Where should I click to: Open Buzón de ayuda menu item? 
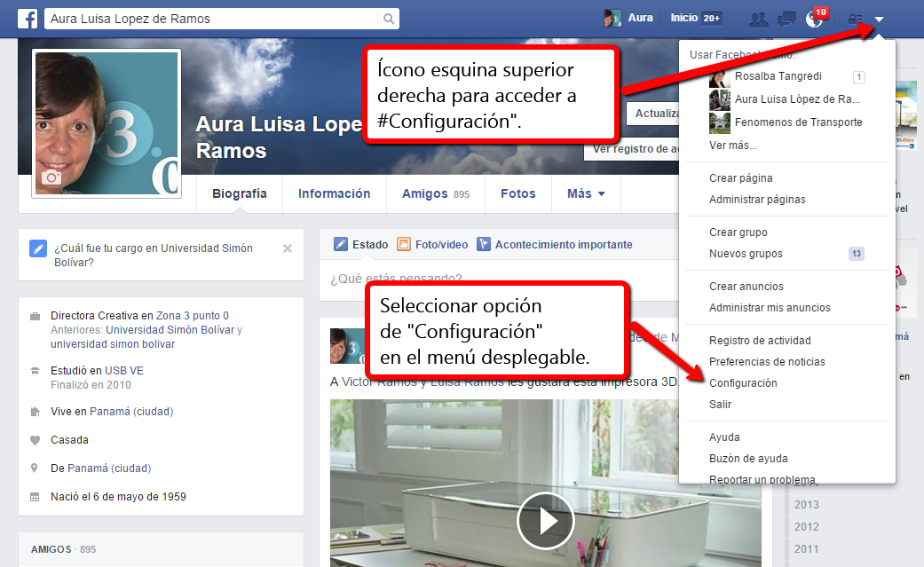[747, 459]
